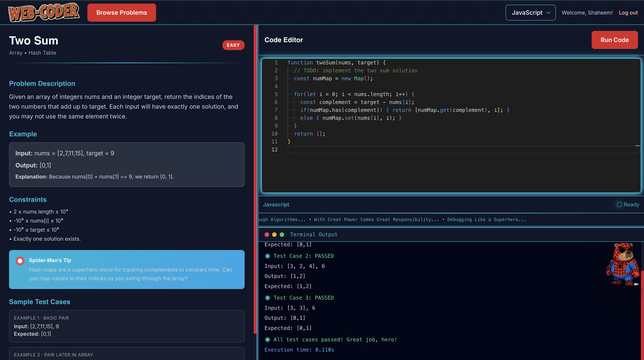This screenshot has height=360, width=644.
Task: Click the Spider-Man's Tip red circle icon
Action: click(20, 261)
